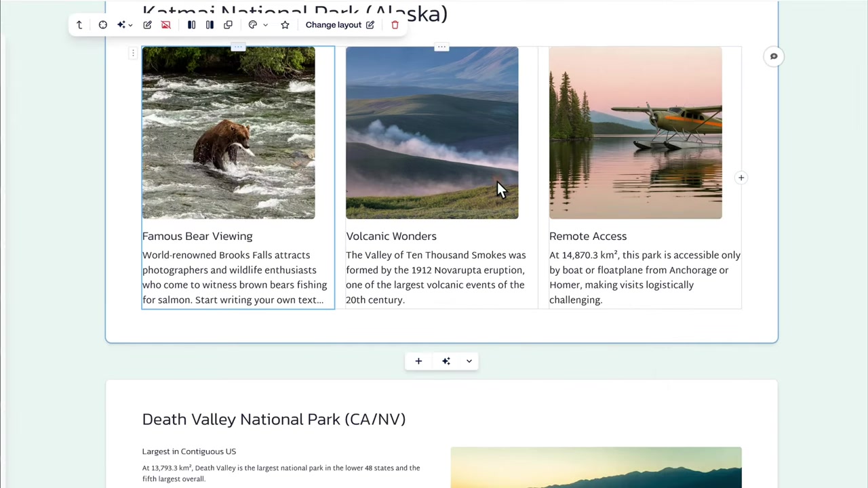Click the left column layout icon
Viewport: 868px width, 488px height.
point(191,25)
